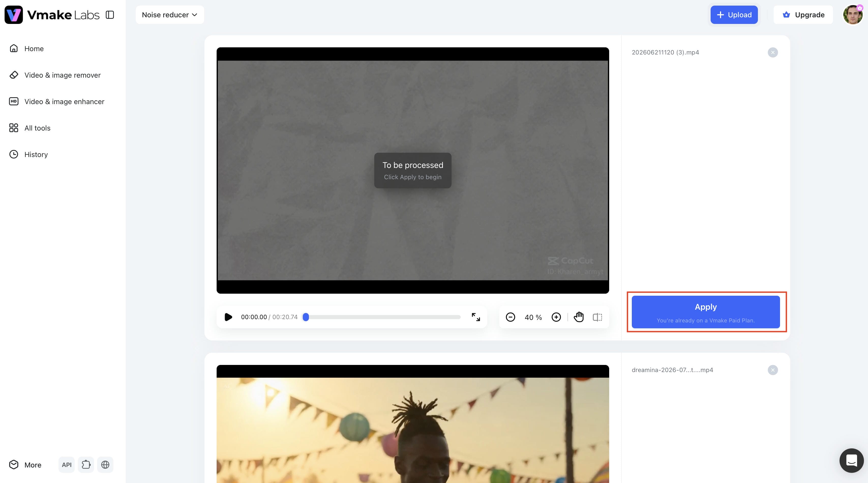The height and width of the screenshot is (483, 868).
Task: Click the 40 % zoom value
Action: tap(533, 317)
